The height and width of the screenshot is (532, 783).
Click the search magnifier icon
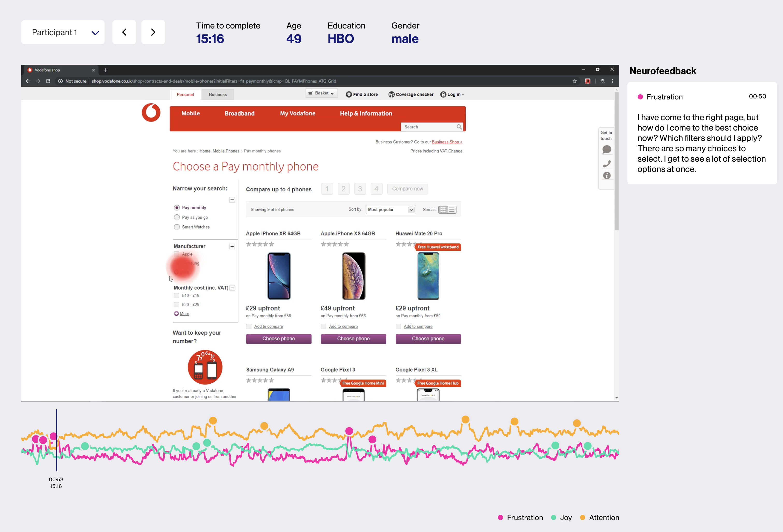click(459, 127)
